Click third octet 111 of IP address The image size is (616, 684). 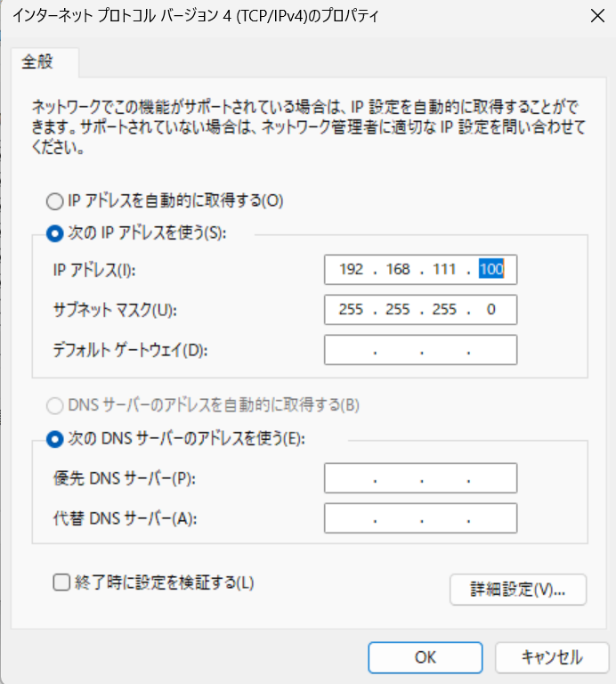(x=444, y=269)
